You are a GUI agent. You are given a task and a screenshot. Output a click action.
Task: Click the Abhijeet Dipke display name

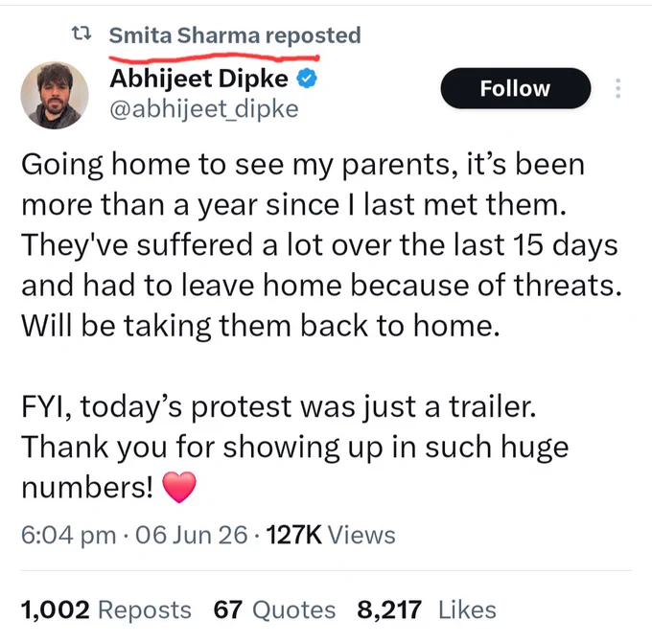(x=198, y=79)
